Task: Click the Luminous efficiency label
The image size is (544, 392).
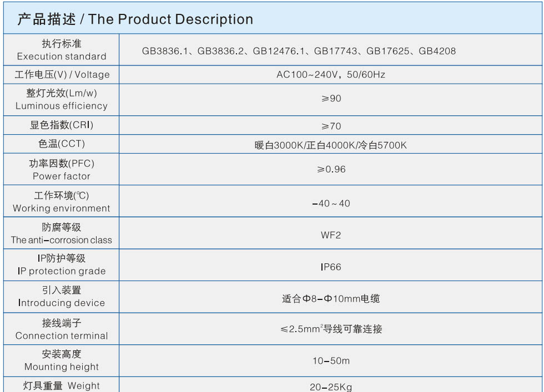Action: point(61,99)
